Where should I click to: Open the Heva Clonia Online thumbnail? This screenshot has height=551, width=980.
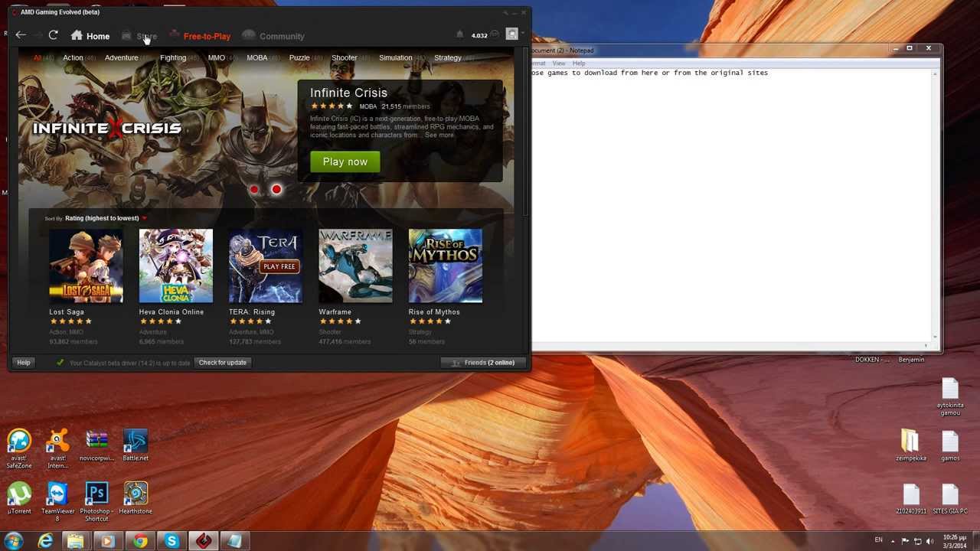click(176, 266)
